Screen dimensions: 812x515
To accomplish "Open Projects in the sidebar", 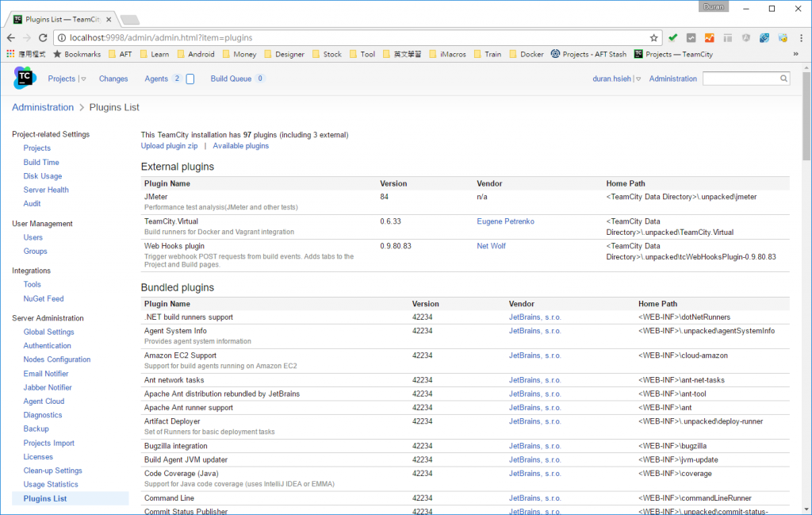I will pyautogui.click(x=36, y=148).
